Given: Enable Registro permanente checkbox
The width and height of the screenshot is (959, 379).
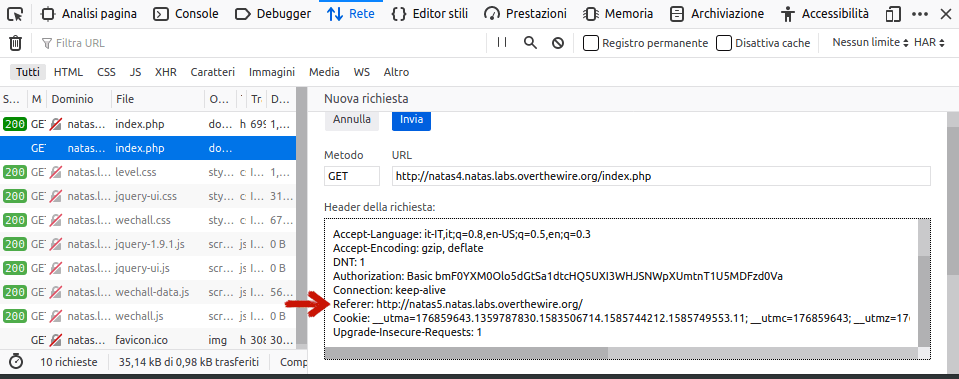Looking at the screenshot, I should pos(590,43).
